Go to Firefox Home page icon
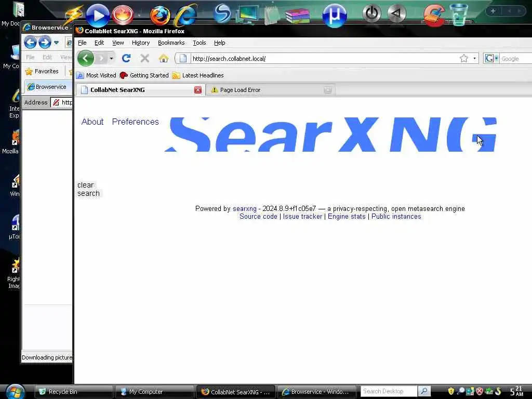 (164, 58)
